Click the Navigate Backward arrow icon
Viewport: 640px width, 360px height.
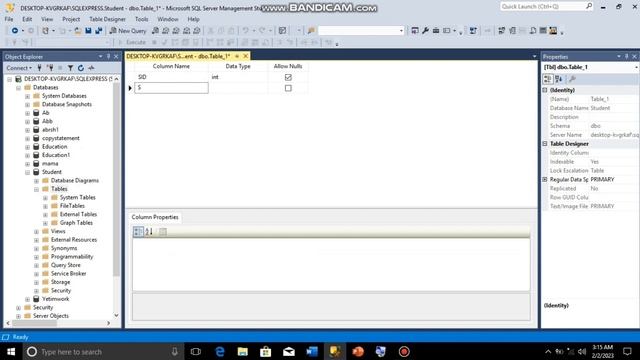click(x=15, y=31)
